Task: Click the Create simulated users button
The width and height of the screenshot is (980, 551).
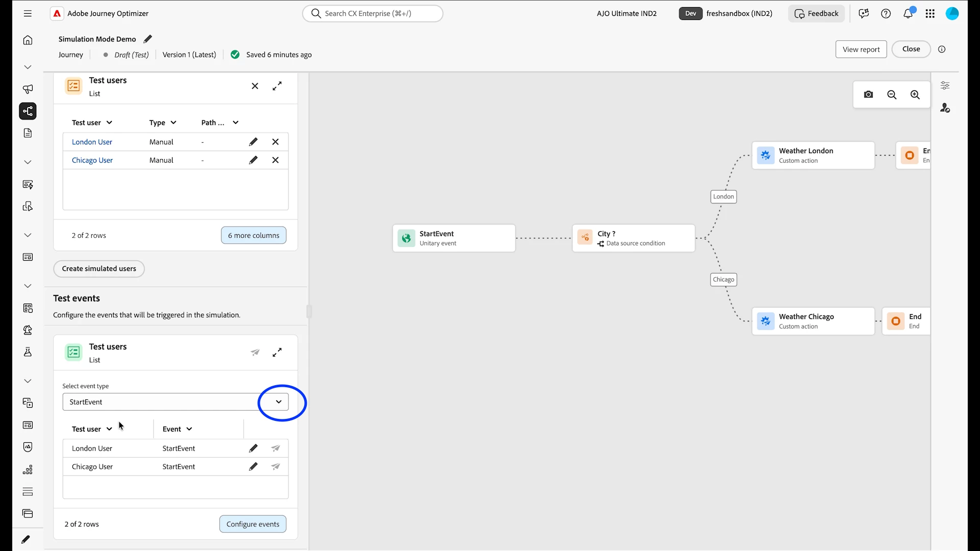Action: (99, 269)
